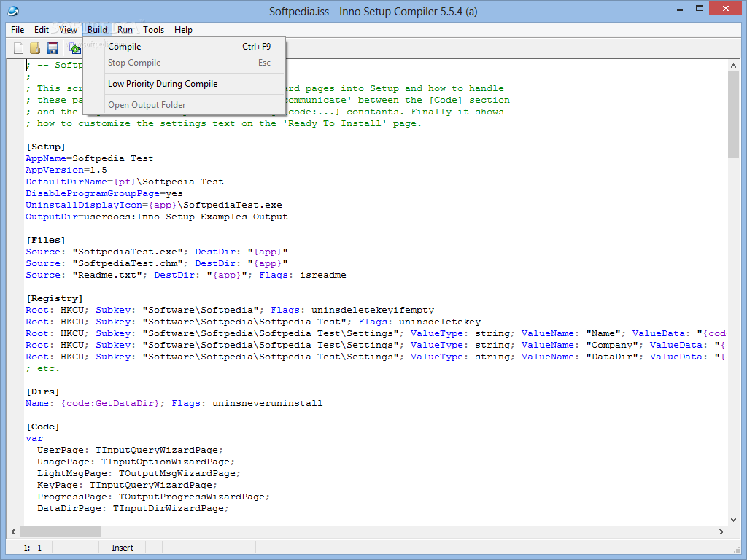Click the 1: 1 cursor position status
Viewport: 747px width, 560px height.
[x=32, y=548]
